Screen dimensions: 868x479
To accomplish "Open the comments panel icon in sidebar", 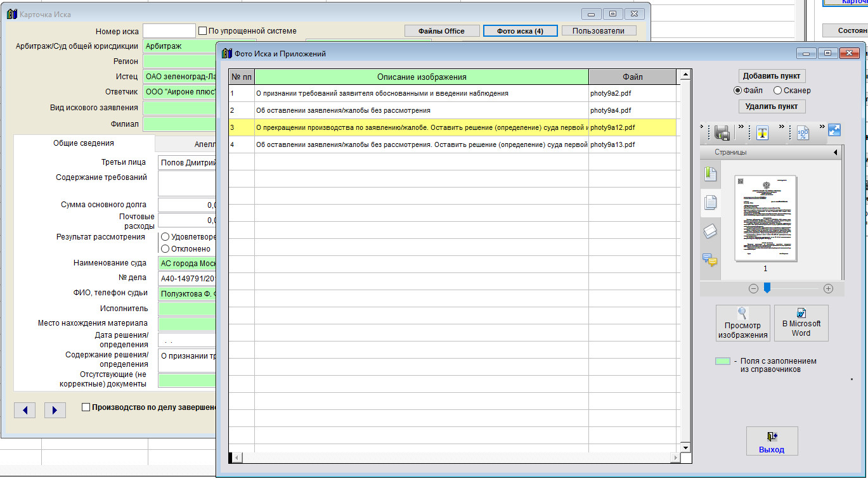I will tap(711, 260).
